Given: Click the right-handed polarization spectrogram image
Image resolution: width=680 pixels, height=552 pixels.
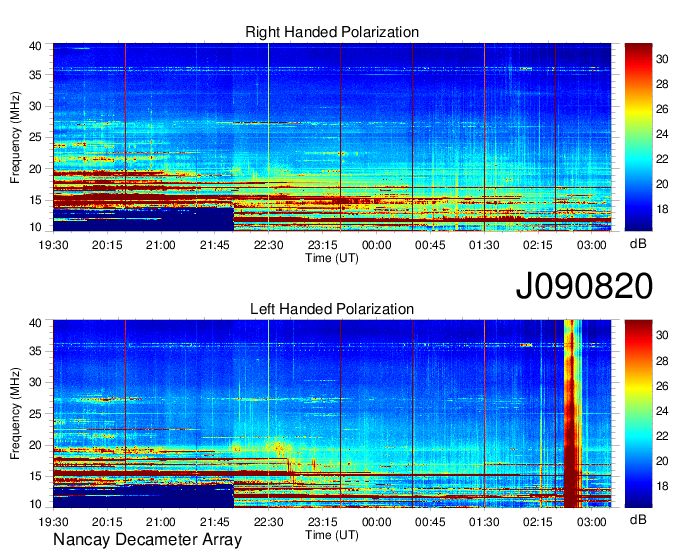Looking at the screenshot, I should [332, 137].
